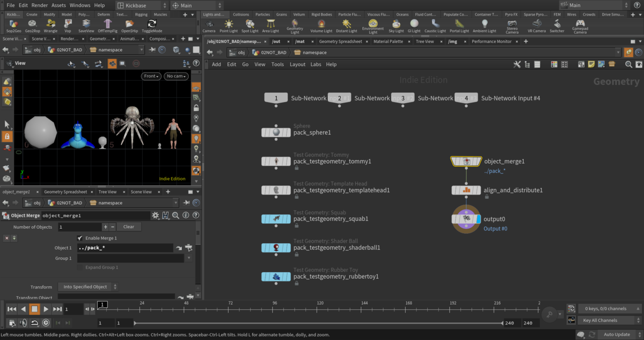644x340 pixels.
Task: Click the timeline range slider bar
Action: [318, 323]
